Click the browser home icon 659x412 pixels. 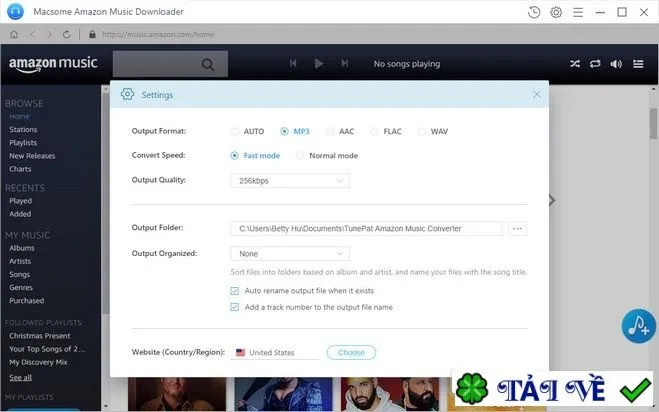(14, 34)
